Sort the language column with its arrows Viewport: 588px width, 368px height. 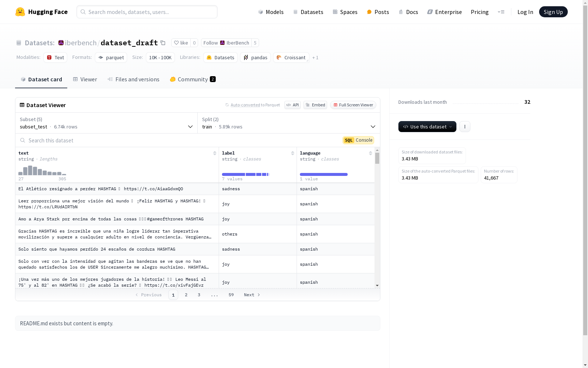[370, 153]
